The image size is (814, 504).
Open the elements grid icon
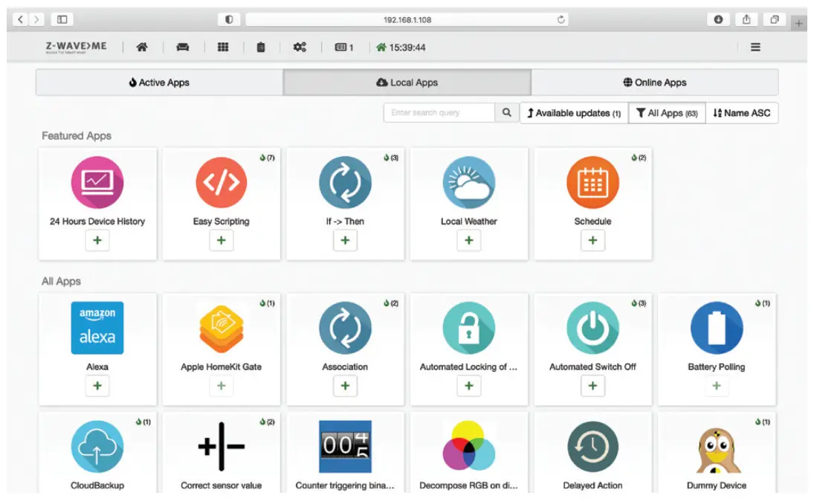coord(223,48)
